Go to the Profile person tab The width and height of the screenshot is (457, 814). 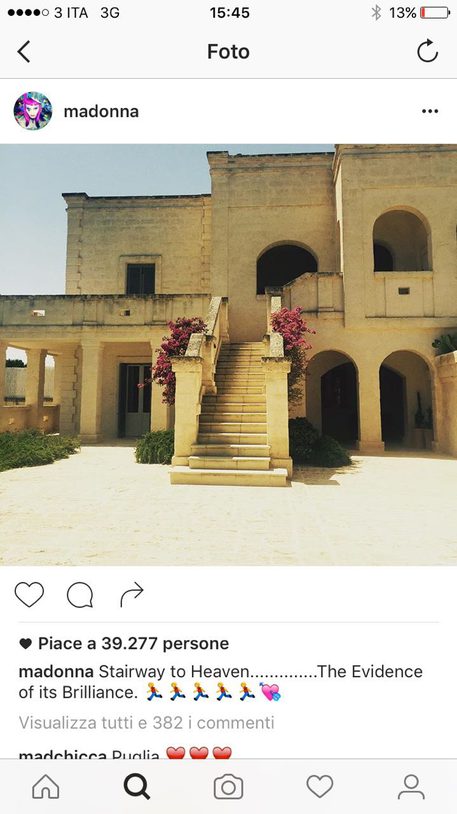pos(411,786)
